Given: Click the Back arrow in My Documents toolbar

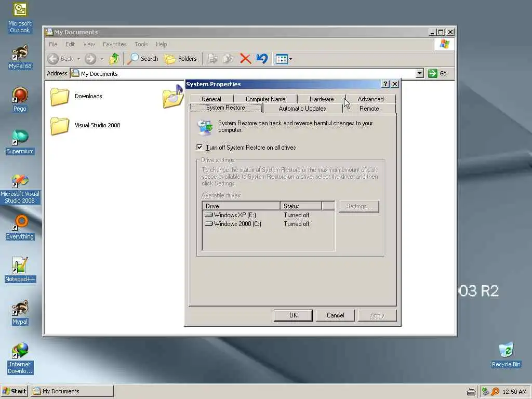Looking at the screenshot, I should tap(53, 59).
